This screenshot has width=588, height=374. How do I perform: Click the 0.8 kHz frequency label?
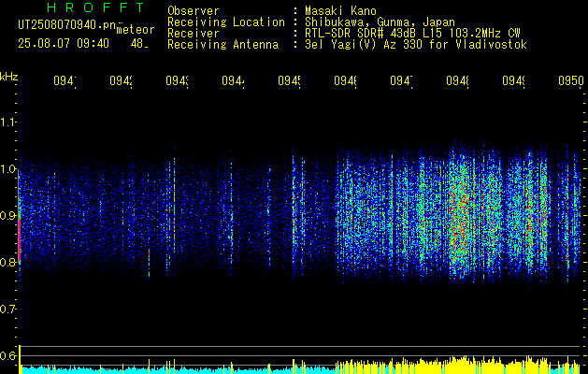(x=8, y=262)
